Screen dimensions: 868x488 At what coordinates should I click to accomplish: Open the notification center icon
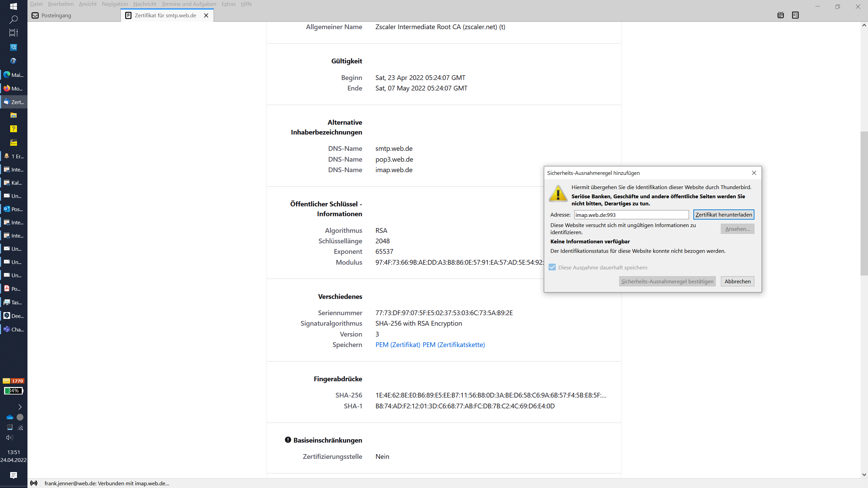click(x=14, y=475)
